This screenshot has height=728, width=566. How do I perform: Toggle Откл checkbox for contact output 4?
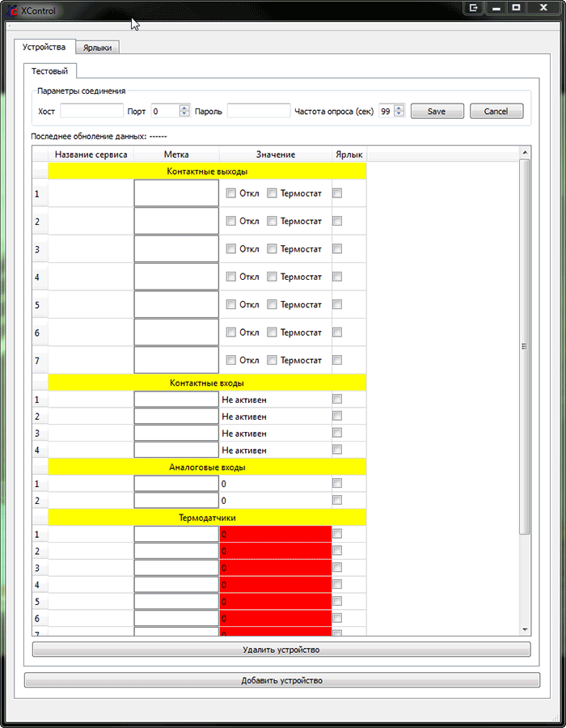(230, 277)
